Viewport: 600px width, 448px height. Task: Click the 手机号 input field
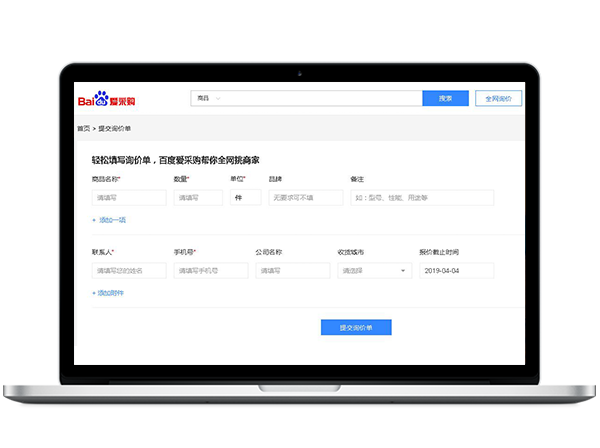211,271
